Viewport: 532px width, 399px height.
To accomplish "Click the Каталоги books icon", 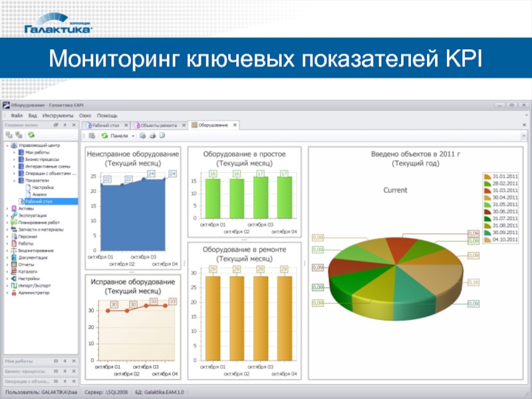I will tap(14, 271).
